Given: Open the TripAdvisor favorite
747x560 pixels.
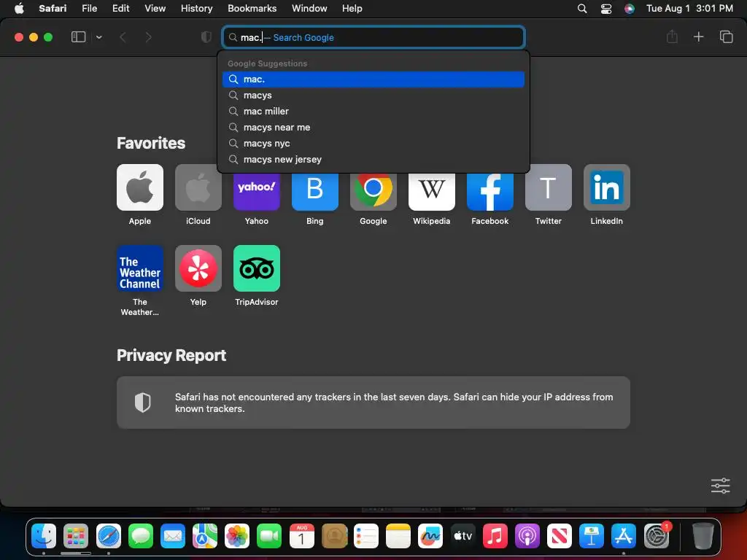Looking at the screenshot, I should [257, 268].
